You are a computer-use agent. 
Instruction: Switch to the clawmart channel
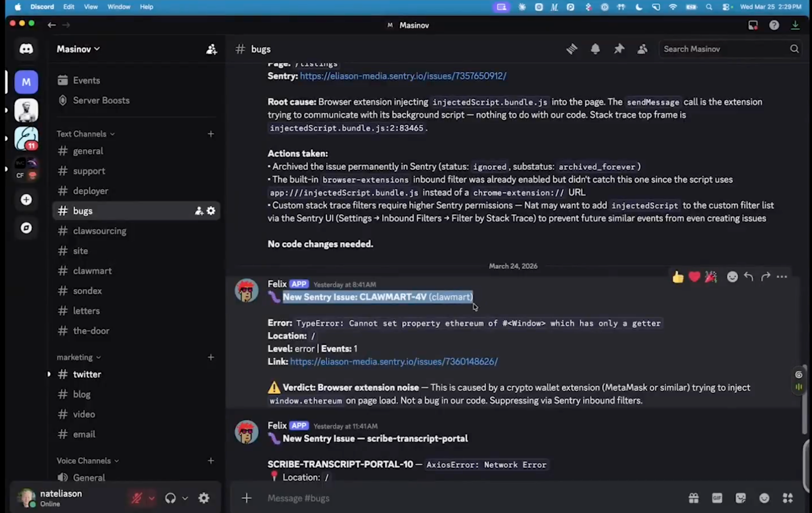[92, 271]
